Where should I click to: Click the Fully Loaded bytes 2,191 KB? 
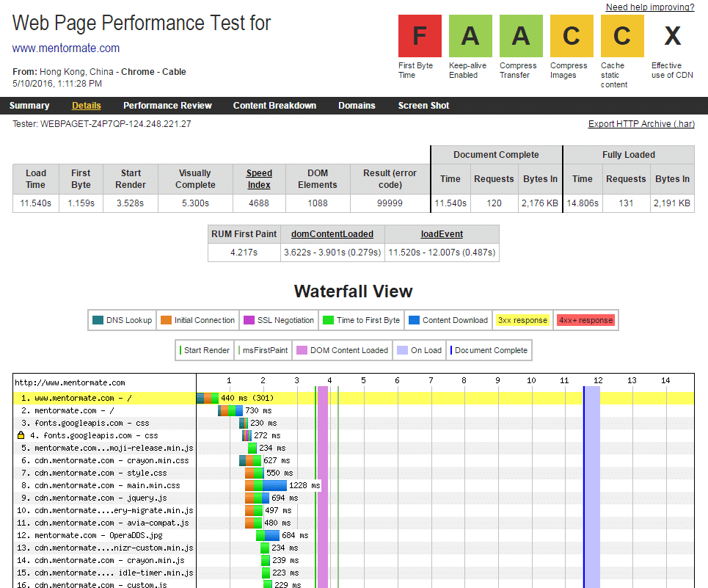pos(672,203)
